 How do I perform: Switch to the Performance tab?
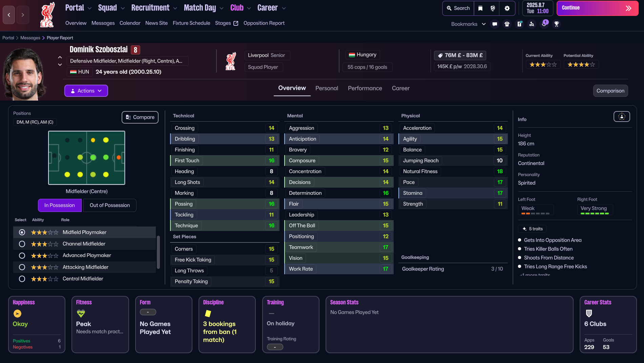point(365,88)
